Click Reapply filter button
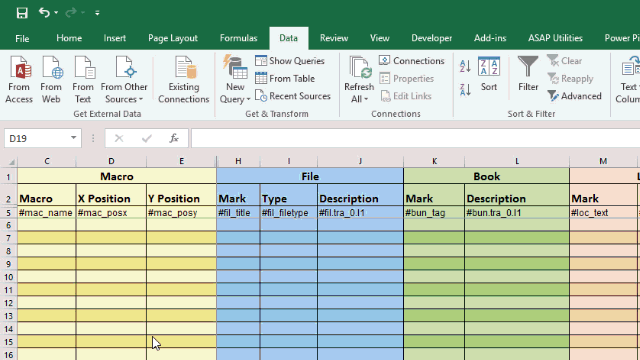640x360 pixels. coord(570,78)
